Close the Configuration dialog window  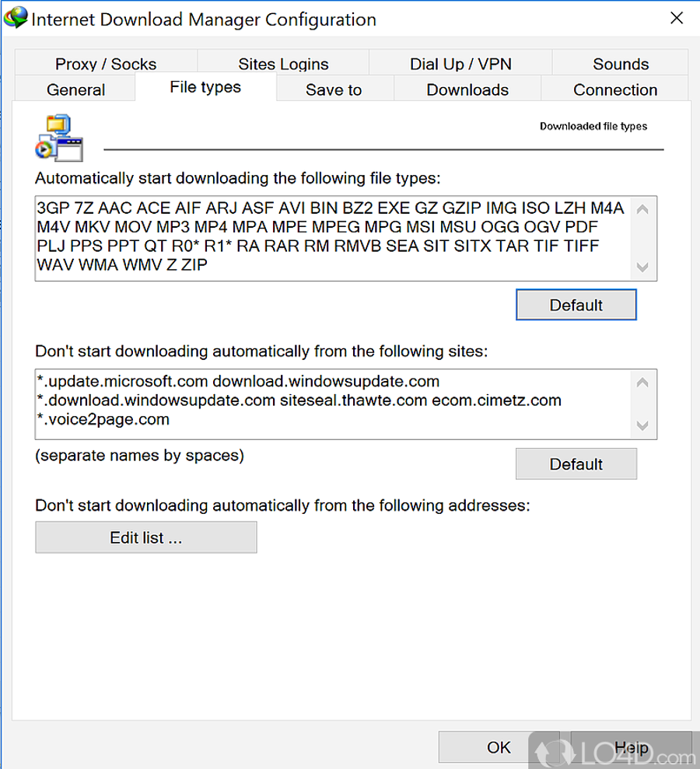coord(677,18)
